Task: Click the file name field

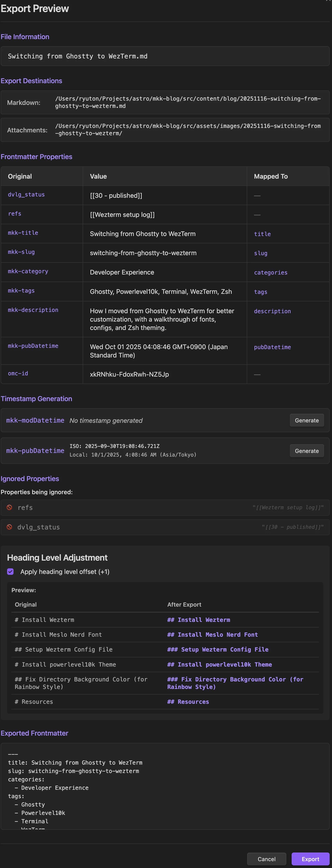Action: point(165,56)
